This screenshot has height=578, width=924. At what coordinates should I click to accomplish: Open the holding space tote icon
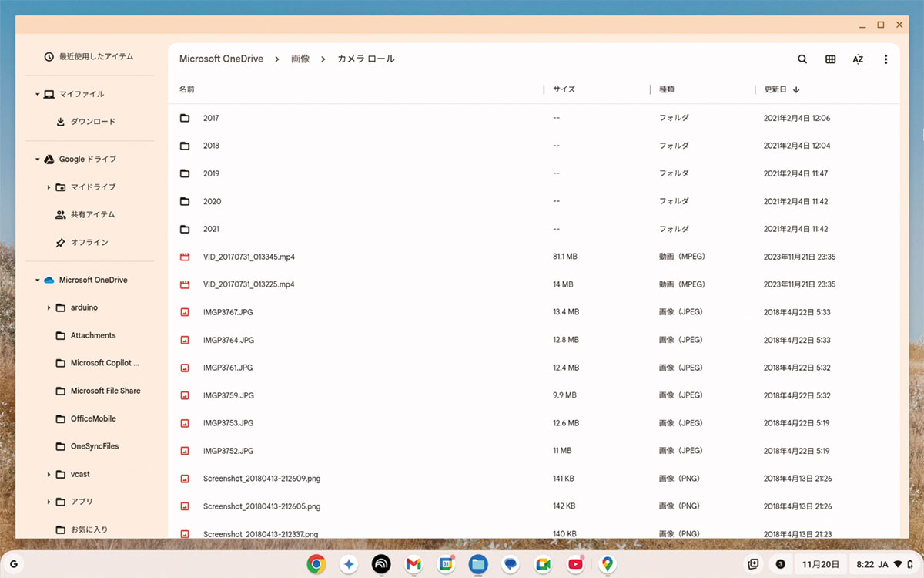click(x=754, y=564)
